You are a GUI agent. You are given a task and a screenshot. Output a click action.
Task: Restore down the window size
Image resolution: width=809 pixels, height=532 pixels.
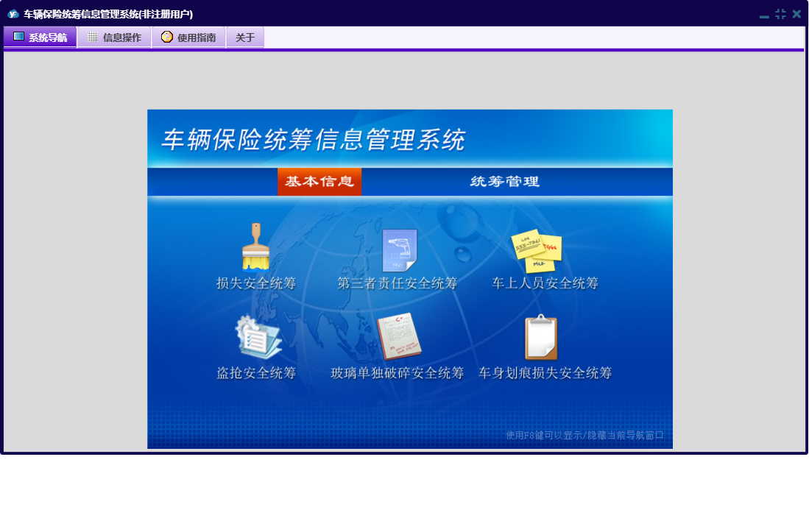[780, 14]
